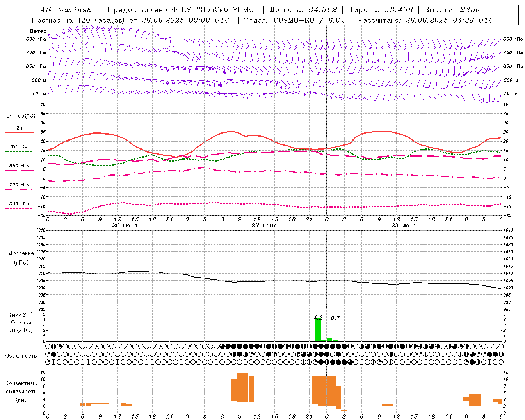Click the (мм/3ч.) precipitation unit label
This screenshot has width=525, height=420.
[x=21, y=315]
